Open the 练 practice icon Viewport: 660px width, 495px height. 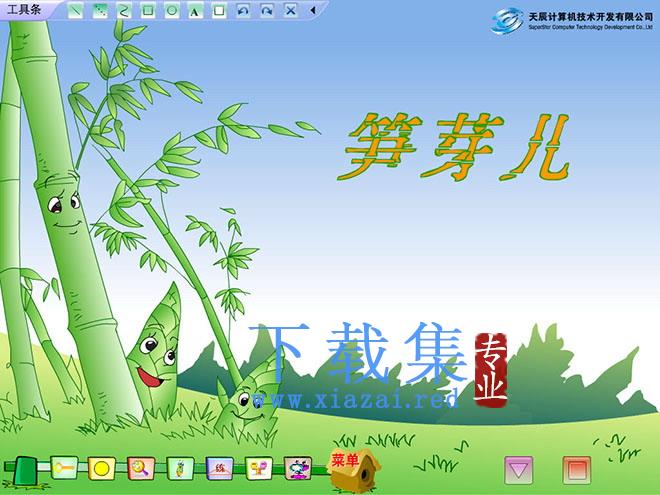pyautogui.click(x=219, y=468)
